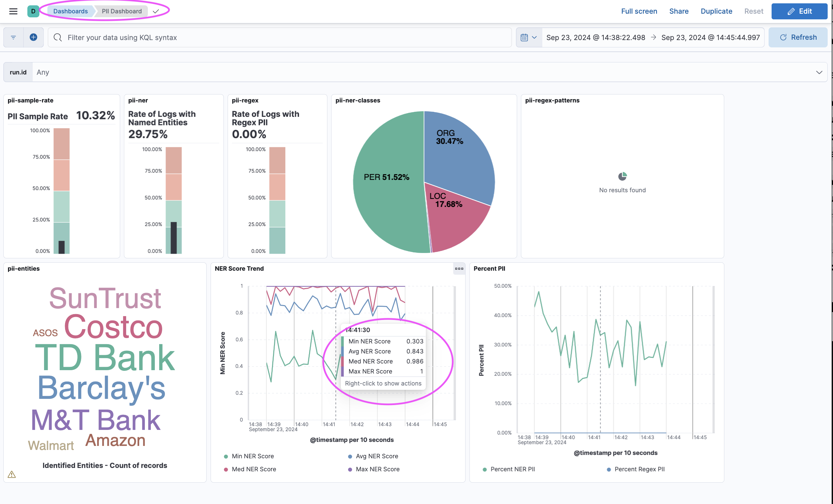This screenshot has width=833, height=504.
Task: Open the date quick menu chevron
Action: [x=535, y=37]
